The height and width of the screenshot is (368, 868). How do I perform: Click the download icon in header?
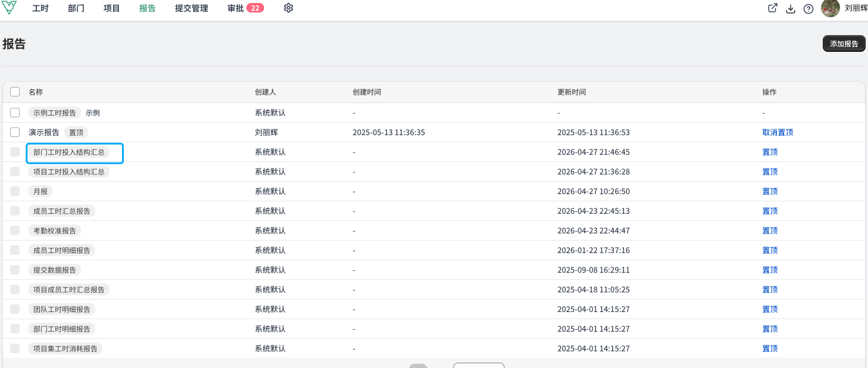pyautogui.click(x=791, y=9)
